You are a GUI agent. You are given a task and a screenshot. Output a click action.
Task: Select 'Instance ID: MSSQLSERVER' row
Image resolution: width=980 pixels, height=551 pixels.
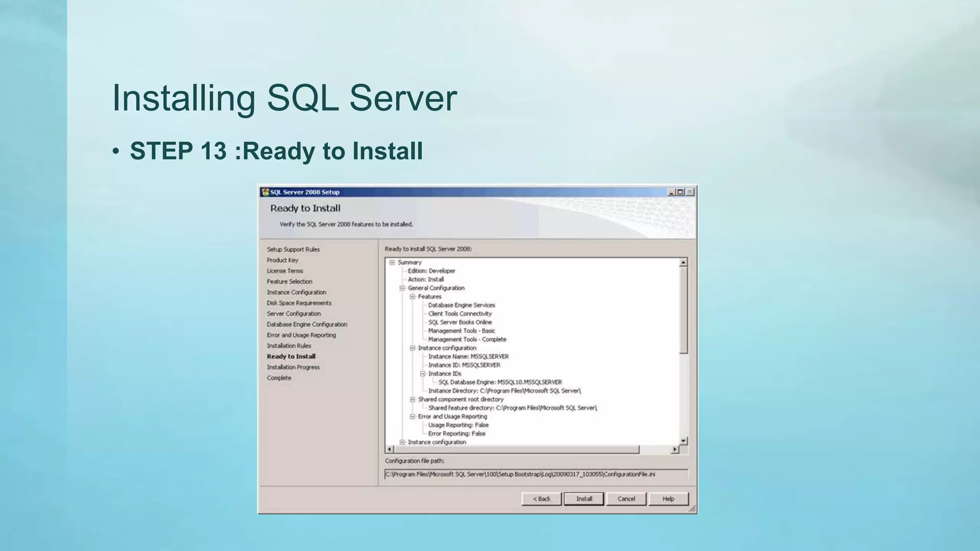coord(464,365)
